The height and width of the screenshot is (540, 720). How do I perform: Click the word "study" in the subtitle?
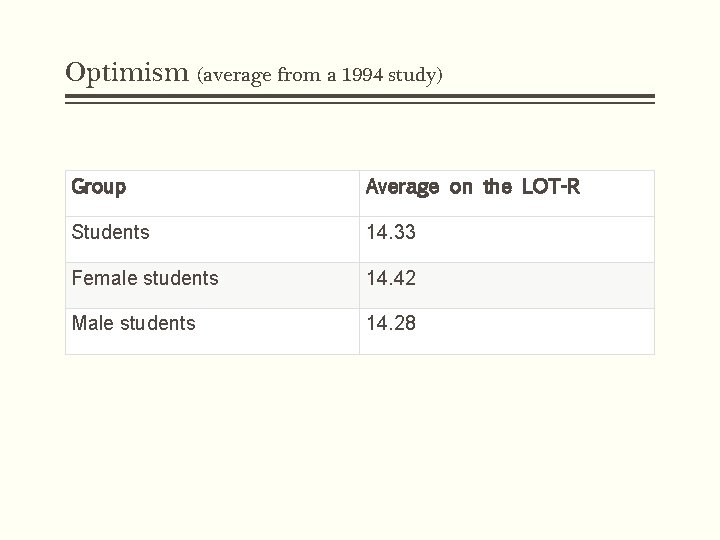(411, 76)
